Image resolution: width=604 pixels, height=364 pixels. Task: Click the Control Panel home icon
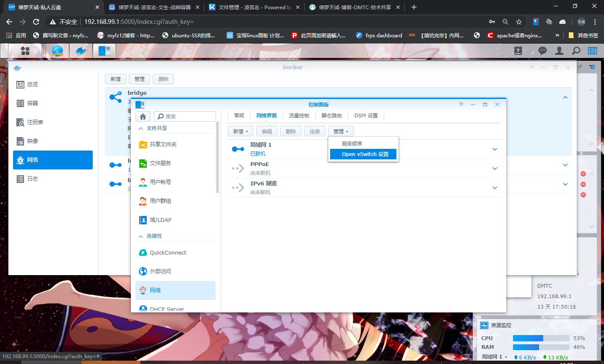pyautogui.click(x=143, y=116)
